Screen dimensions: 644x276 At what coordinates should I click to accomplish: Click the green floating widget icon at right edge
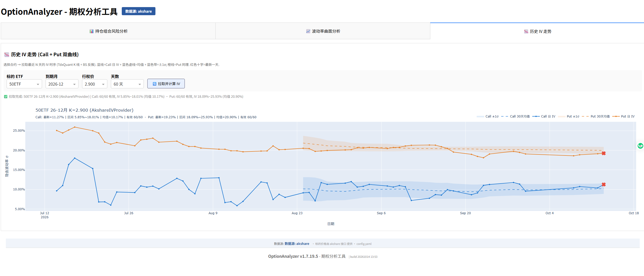(x=640, y=146)
